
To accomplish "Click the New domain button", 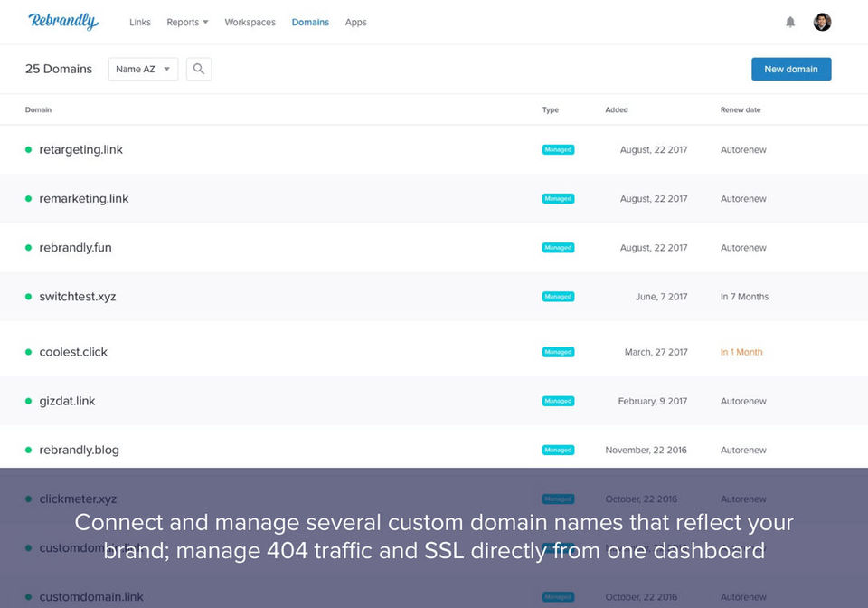I will (791, 69).
